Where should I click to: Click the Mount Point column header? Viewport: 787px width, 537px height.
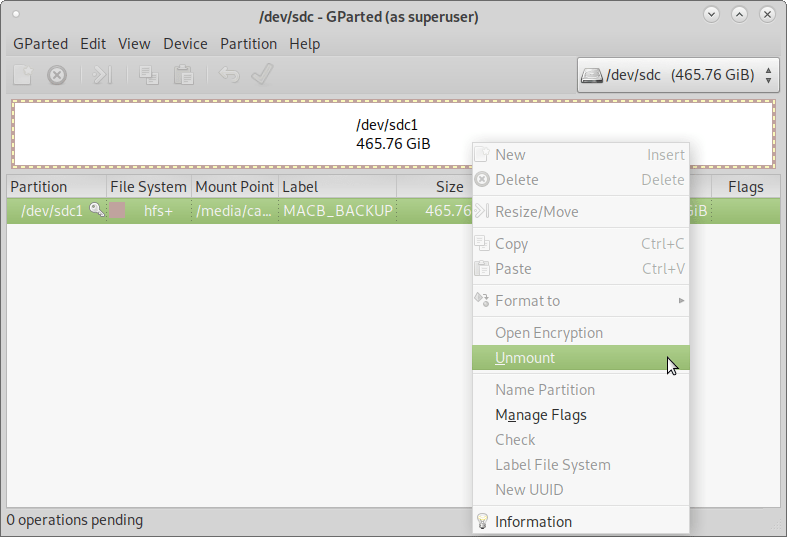point(235,187)
